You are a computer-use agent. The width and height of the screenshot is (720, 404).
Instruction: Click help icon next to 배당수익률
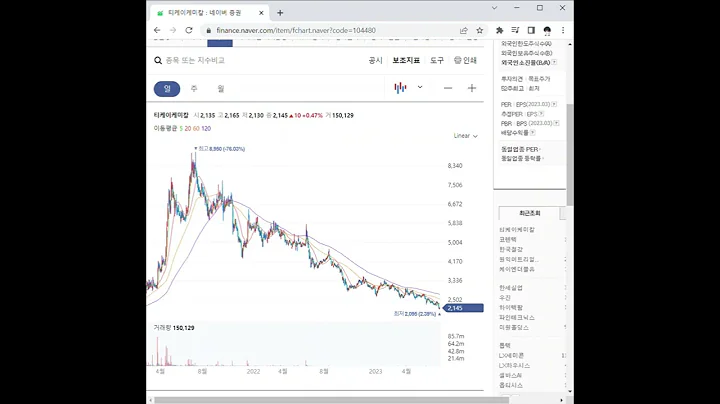click(x=533, y=133)
